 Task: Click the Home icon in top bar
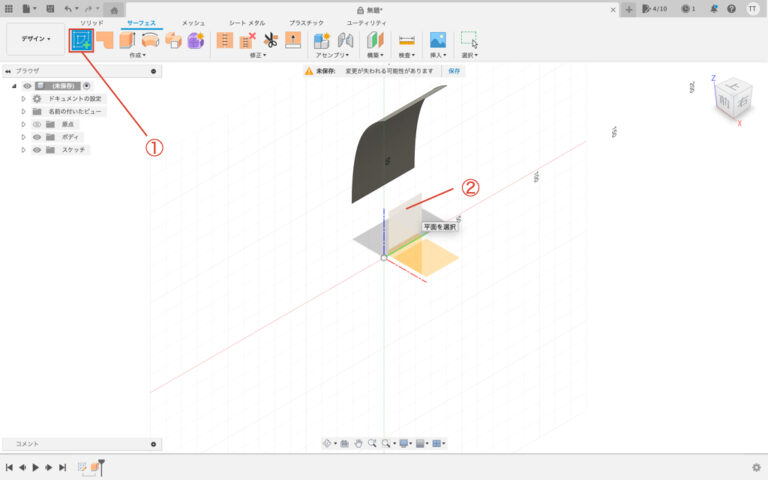(114, 9)
